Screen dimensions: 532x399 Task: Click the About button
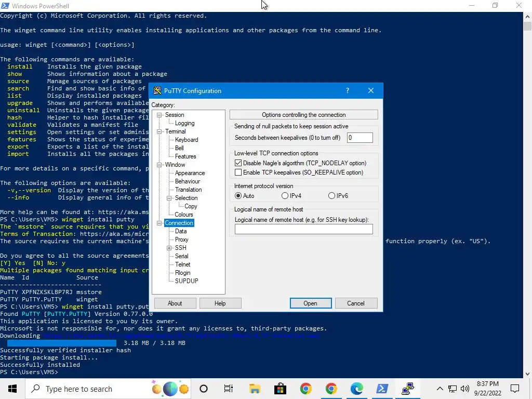coord(175,303)
